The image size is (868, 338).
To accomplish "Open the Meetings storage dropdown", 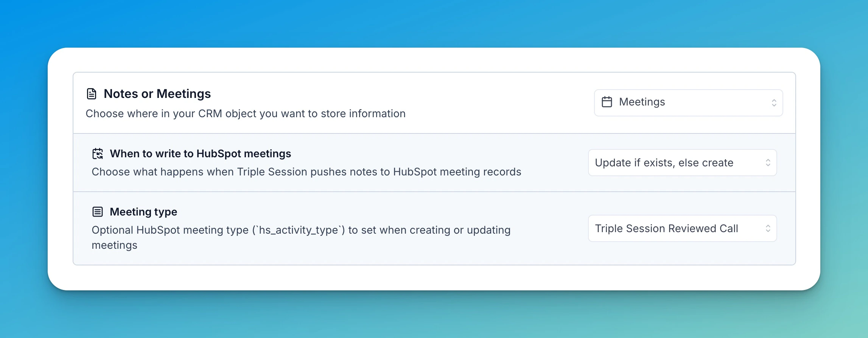I will pyautogui.click(x=688, y=103).
